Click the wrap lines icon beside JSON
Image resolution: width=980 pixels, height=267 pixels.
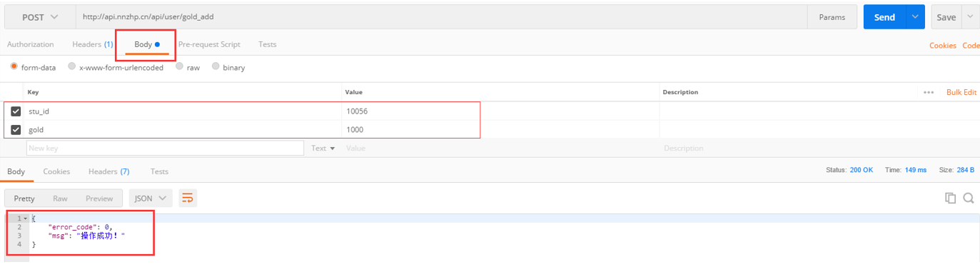[x=187, y=198]
